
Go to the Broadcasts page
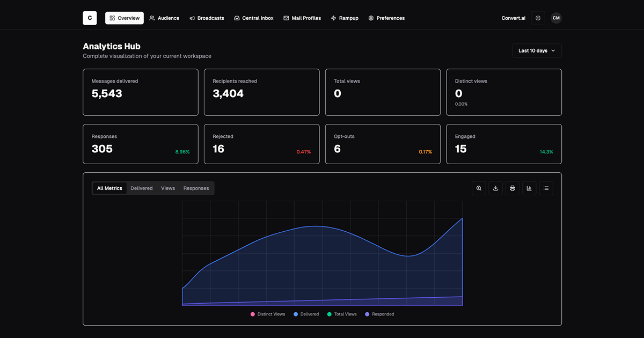coord(207,18)
